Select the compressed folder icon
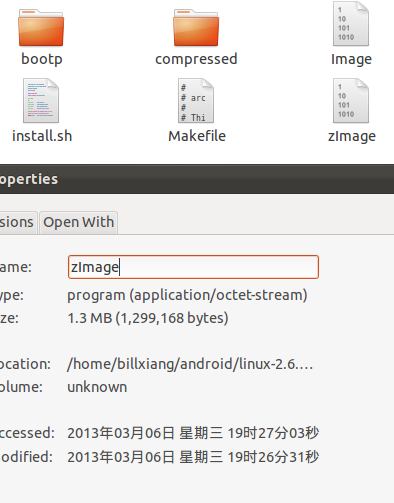 [x=196, y=28]
